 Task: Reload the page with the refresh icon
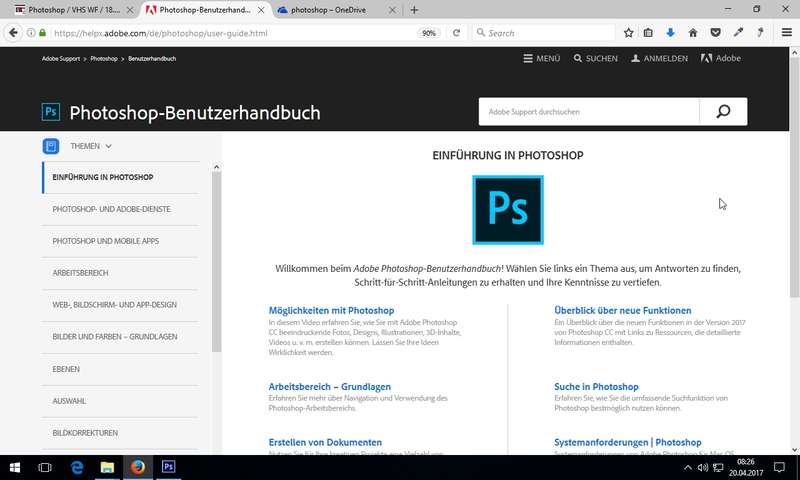coord(456,33)
